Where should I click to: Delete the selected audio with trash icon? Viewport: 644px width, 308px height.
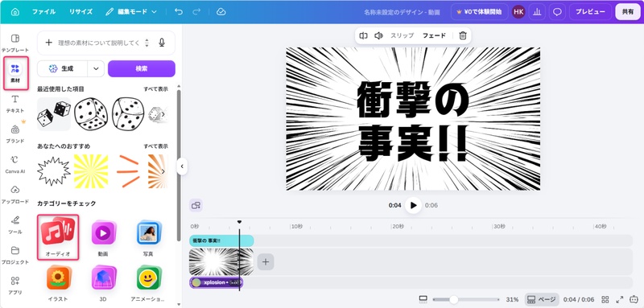tap(463, 35)
